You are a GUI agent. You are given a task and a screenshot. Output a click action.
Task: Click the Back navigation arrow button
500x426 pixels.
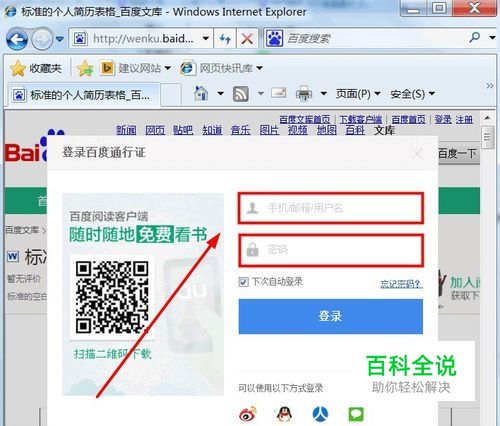pyautogui.click(x=17, y=39)
